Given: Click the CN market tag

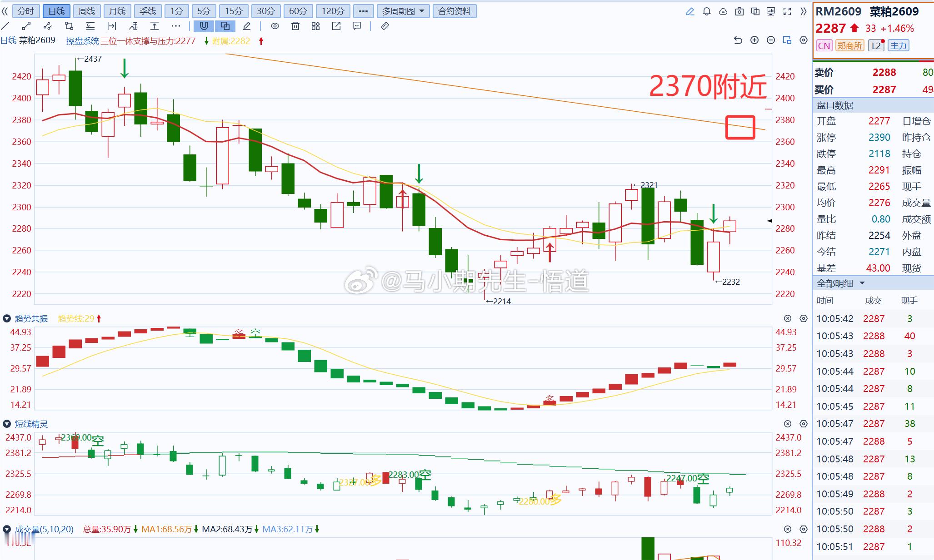Looking at the screenshot, I should 824,45.
